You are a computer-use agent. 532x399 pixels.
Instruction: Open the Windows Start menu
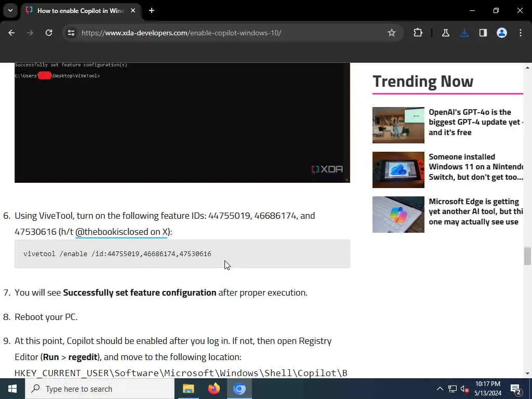(12, 389)
